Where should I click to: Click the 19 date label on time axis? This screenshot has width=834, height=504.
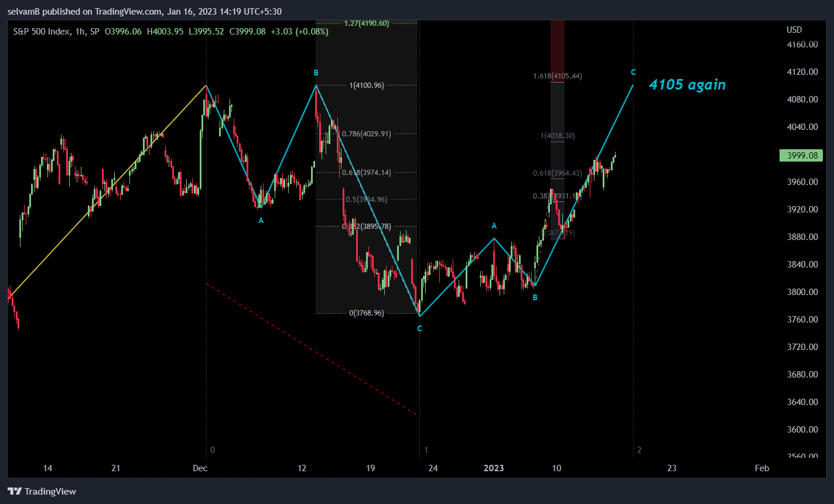pos(370,468)
